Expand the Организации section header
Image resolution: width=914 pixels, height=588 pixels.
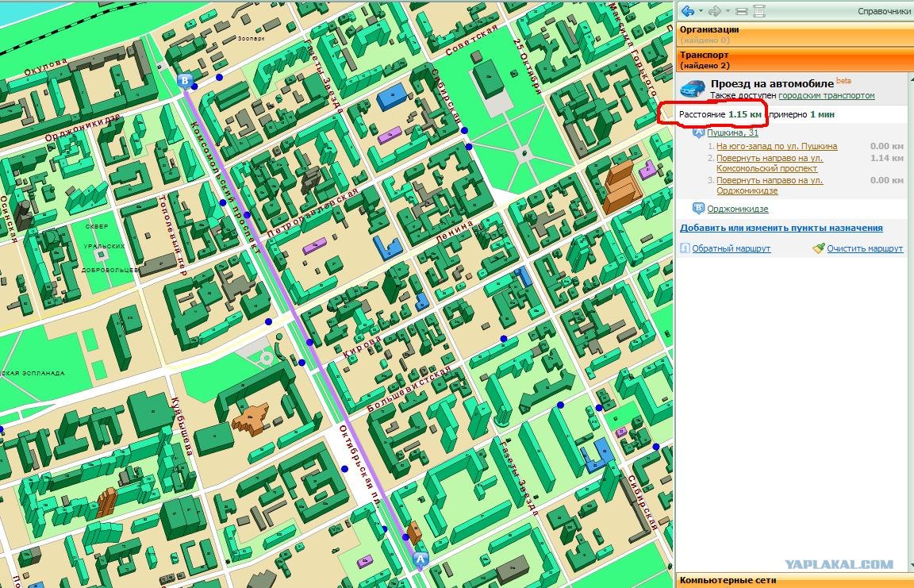pyautogui.click(x=794, y=34)
